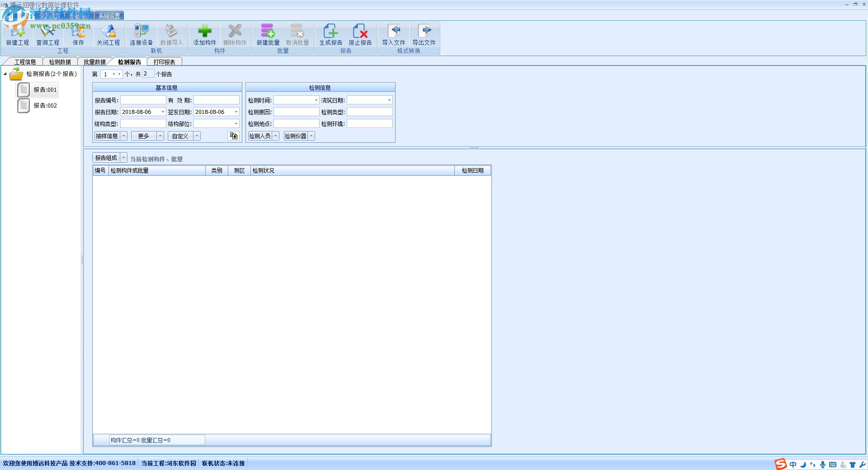Collapse the 检测报告 tree node arrow

pos(5,74)
